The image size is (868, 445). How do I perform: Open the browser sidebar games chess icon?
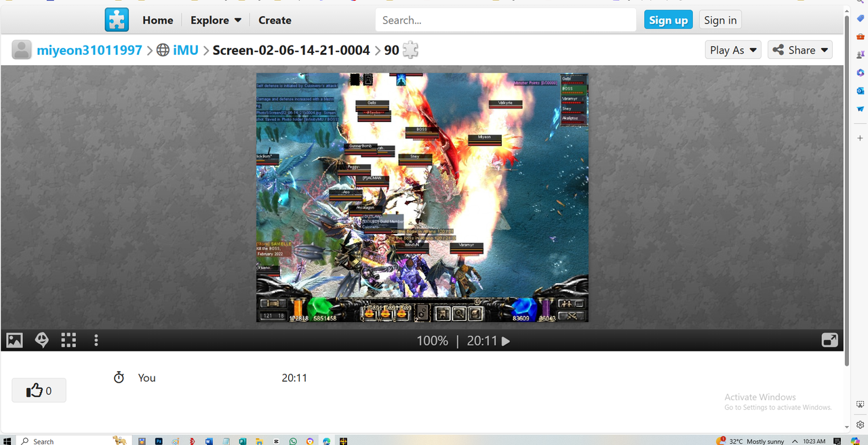[860, 55]
